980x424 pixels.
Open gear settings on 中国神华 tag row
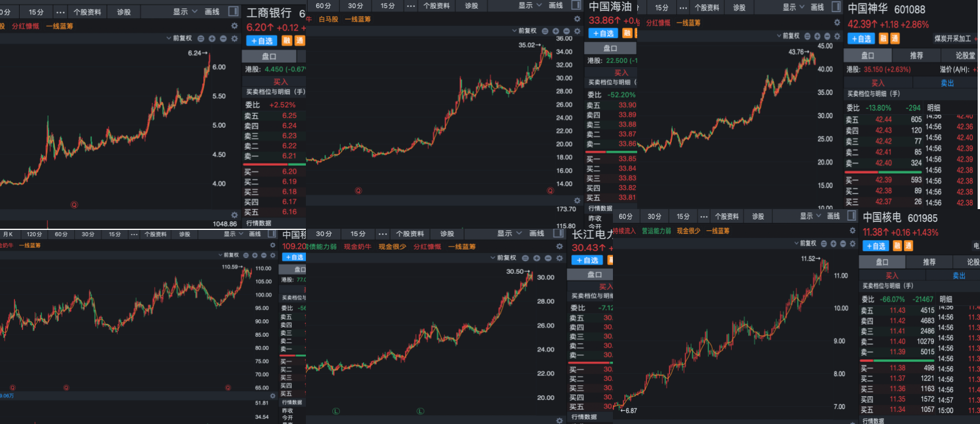pos(837,23)
